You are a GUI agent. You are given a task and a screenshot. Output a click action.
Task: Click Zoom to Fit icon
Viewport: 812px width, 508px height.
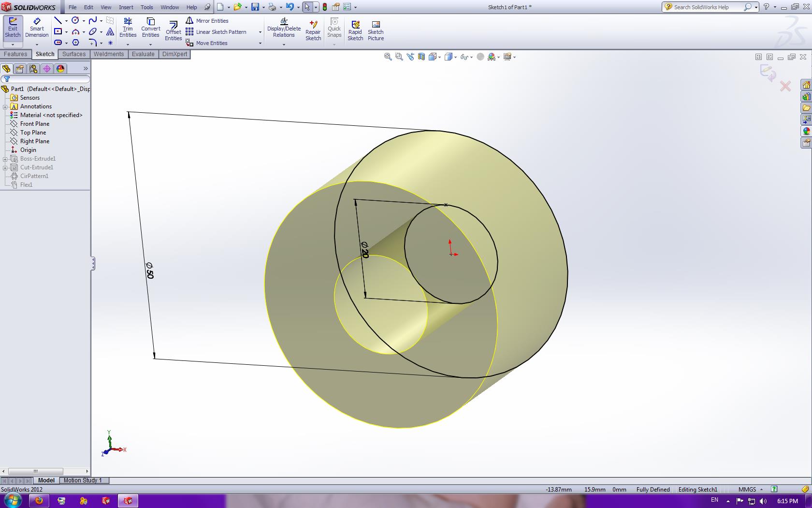point(388,57)
